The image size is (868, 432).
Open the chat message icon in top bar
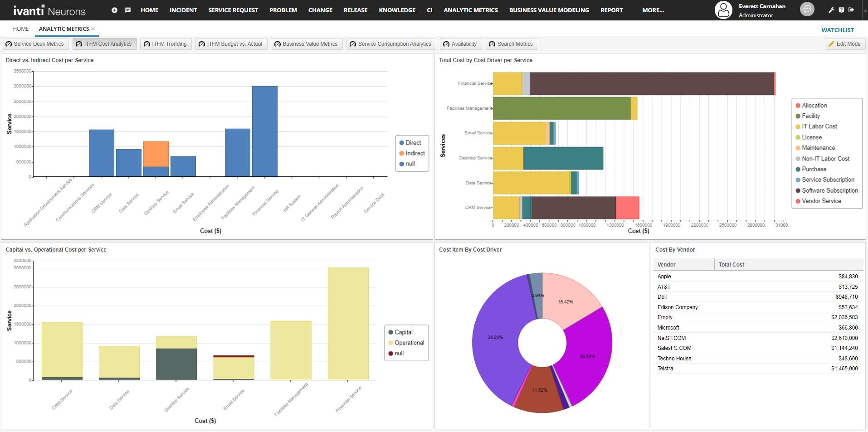point(128,10)
